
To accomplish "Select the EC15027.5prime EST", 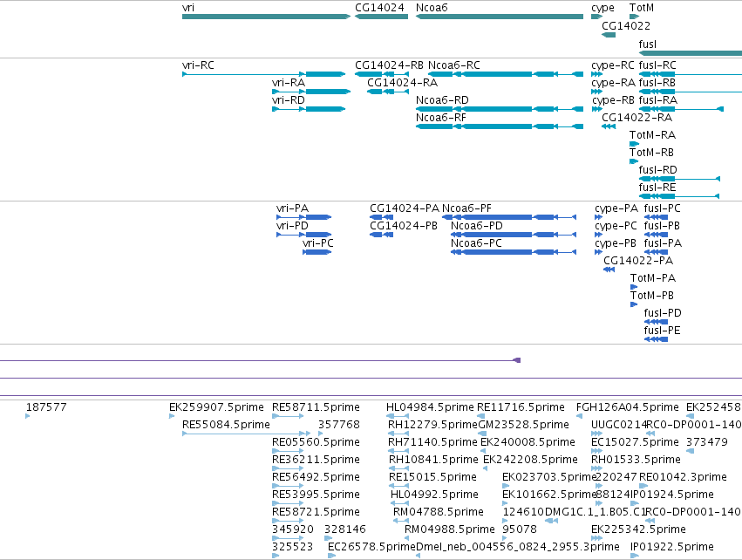I will (596, 451).
